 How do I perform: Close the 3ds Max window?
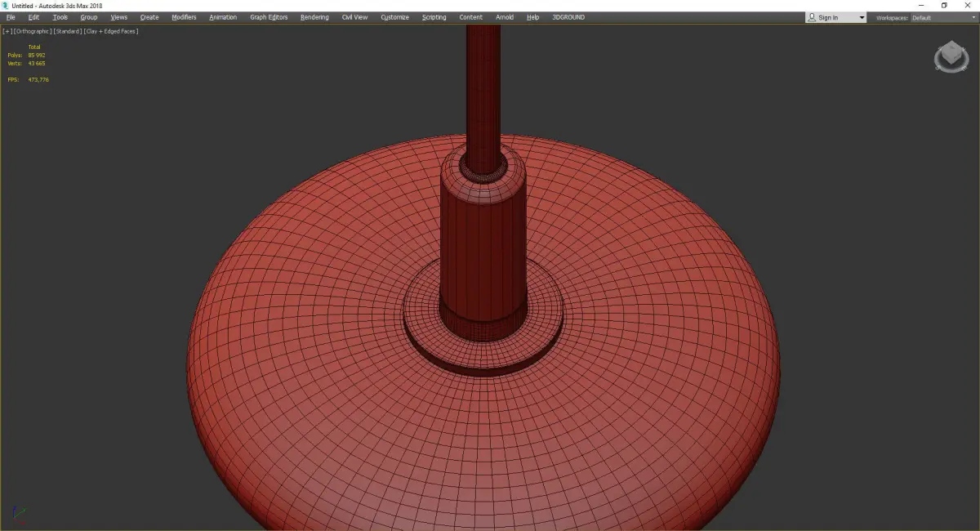point(968,5)
